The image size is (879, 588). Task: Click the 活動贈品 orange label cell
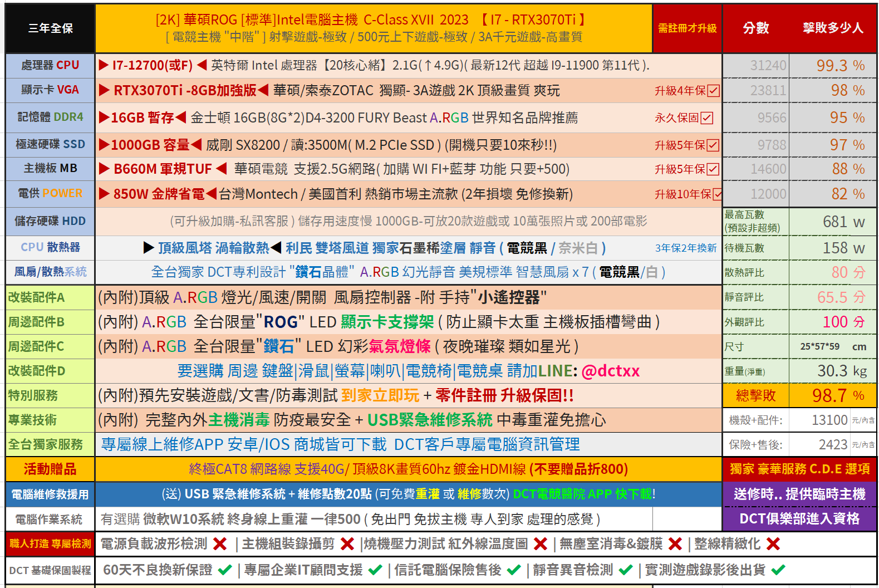click(x=50, y=469)
